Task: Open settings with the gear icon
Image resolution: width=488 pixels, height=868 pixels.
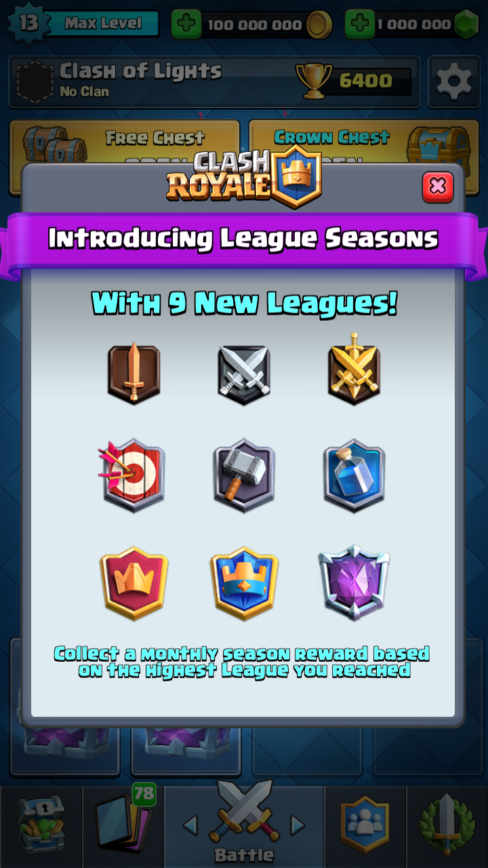Action: click(453, 82)
